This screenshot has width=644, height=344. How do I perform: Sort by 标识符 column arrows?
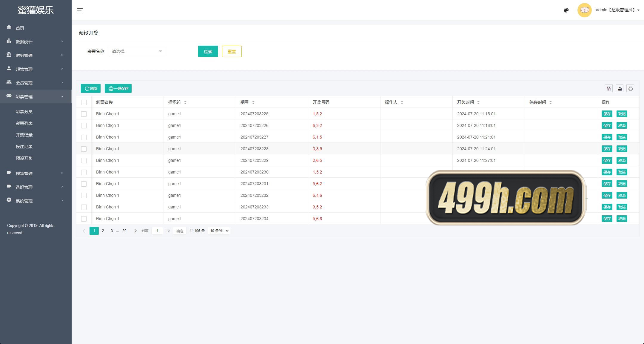185,102
